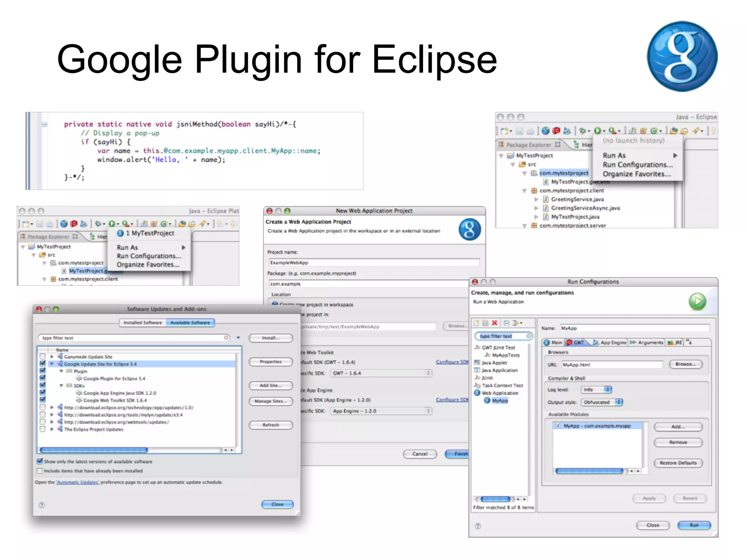747x560 pixels.
Task: Open filter options arrow beside Software Updates filter
Action: [238, 338]
